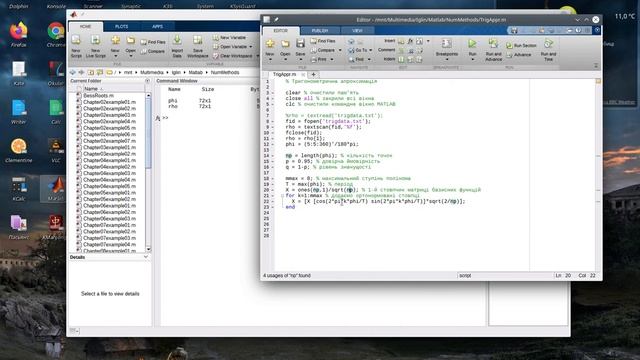Click the Advance button in Editor

click(519, 55)
